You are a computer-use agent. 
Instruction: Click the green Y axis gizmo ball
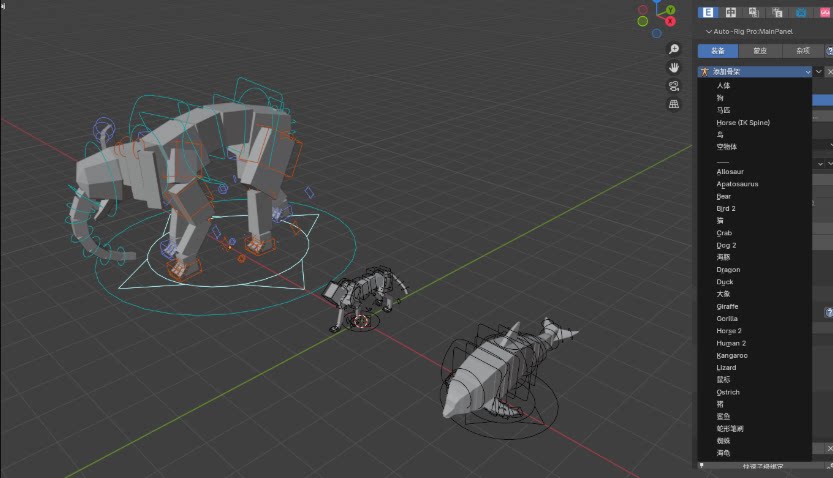click(670, 10)
